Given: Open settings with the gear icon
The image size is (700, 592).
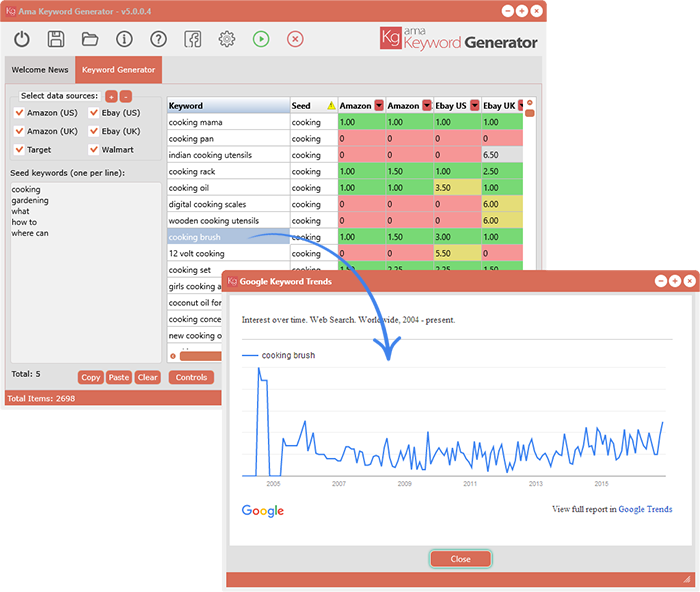Looking at the screenshot, I should click(227, 39).
